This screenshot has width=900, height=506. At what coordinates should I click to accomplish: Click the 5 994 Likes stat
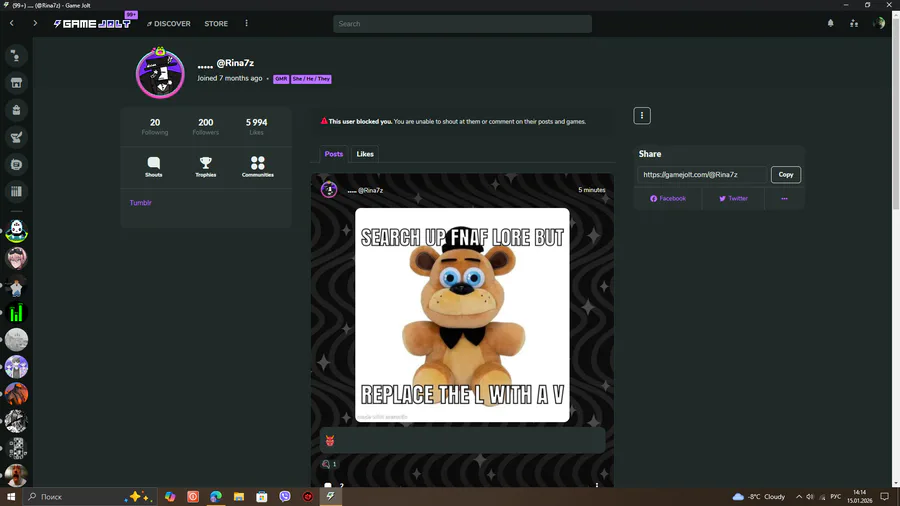(257, 127)
